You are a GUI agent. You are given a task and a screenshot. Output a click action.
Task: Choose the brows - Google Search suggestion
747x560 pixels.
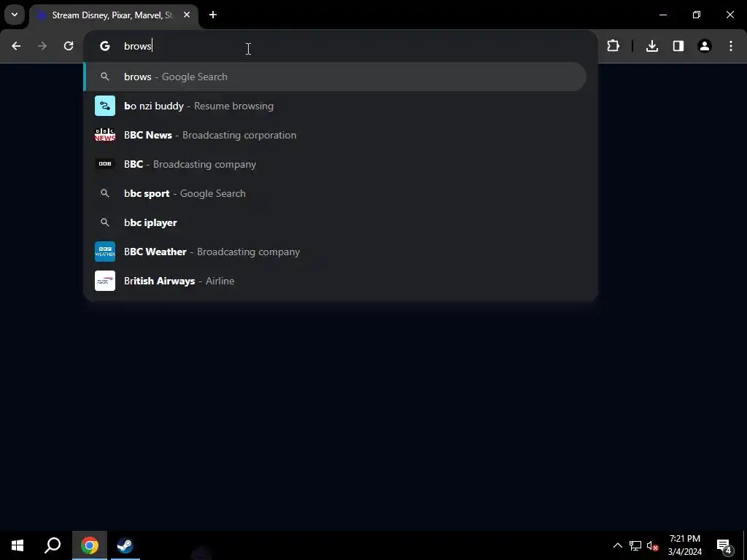335,77
